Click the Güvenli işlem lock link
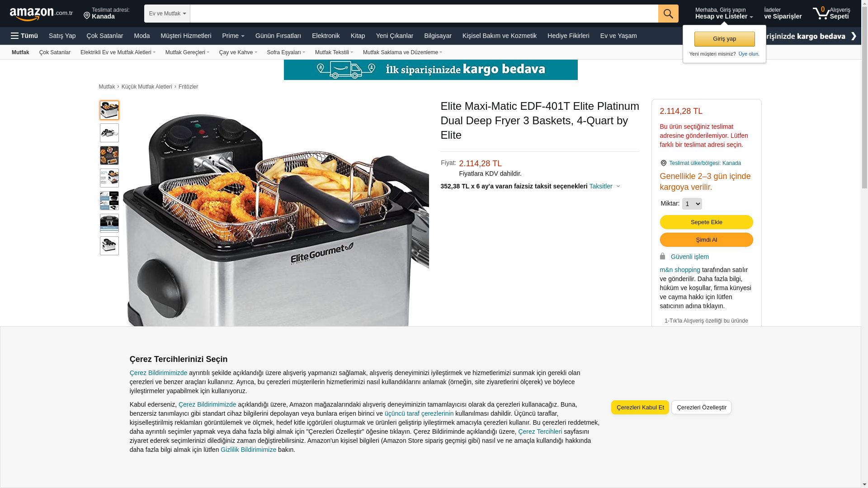 (690, 257)
